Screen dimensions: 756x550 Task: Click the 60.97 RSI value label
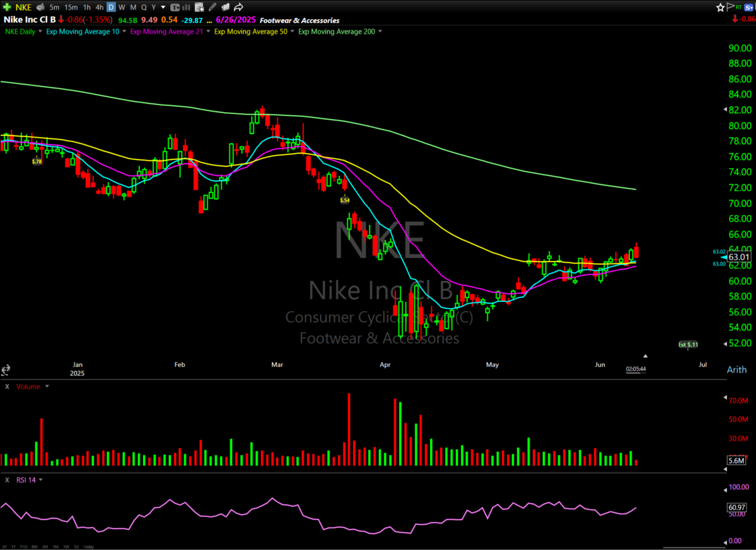[737, 507]
